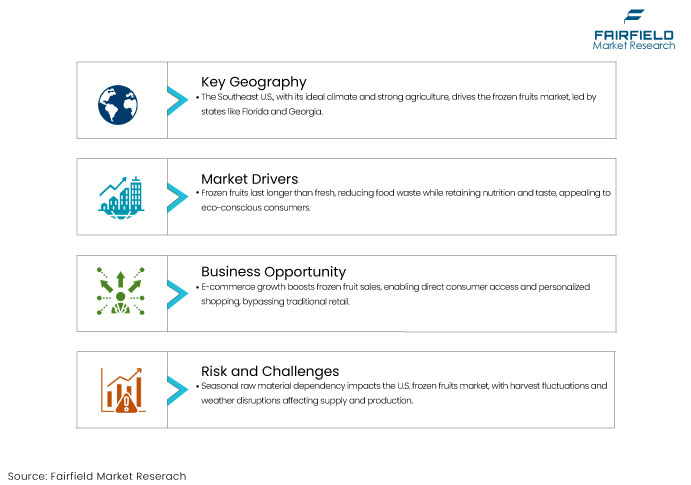Image resolution: width=691 pixels, height=485 pixels.
Task: Click the chevron arrow beside Risk and Challenges
Action: (x=177, y=390)
